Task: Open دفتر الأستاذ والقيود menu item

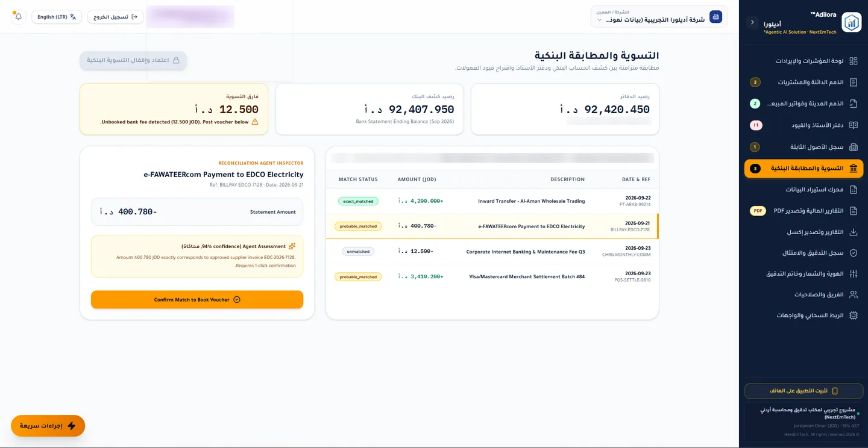Action: [804, 125]
